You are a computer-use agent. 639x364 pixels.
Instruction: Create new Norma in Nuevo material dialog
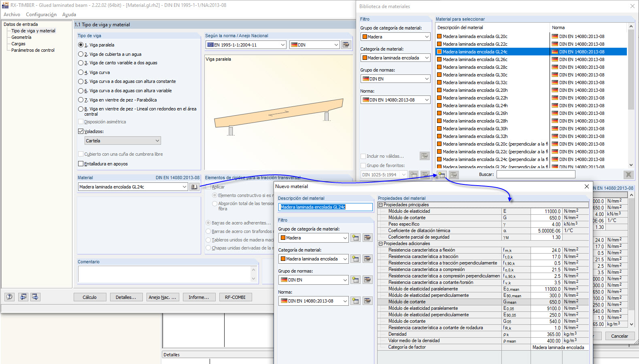355,301
